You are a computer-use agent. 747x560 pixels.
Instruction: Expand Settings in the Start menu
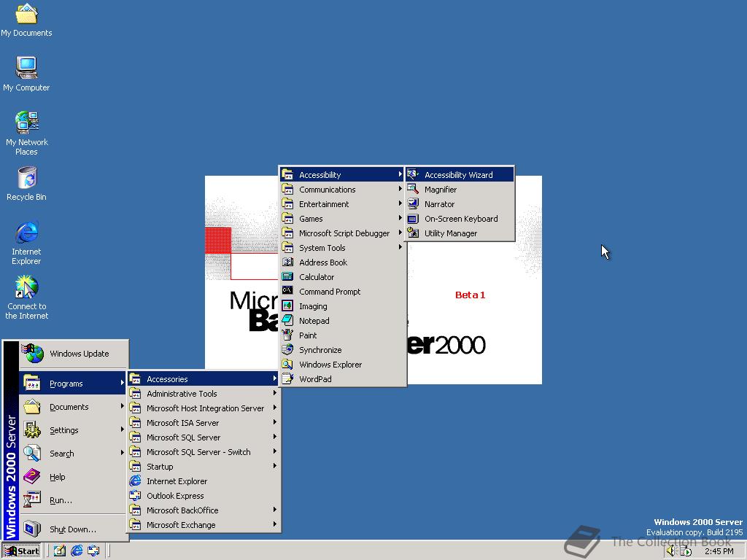click(x=74, y=430)
